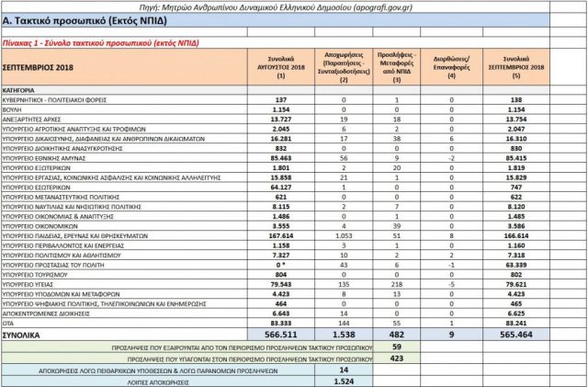The width and height of the screenshot is (588, 387).
Task: Click the ΛΟΙΠΕΣ ΑΠΟΧΩΡΗΣΕΙΣ value 1.524
Action: (342, 381)
